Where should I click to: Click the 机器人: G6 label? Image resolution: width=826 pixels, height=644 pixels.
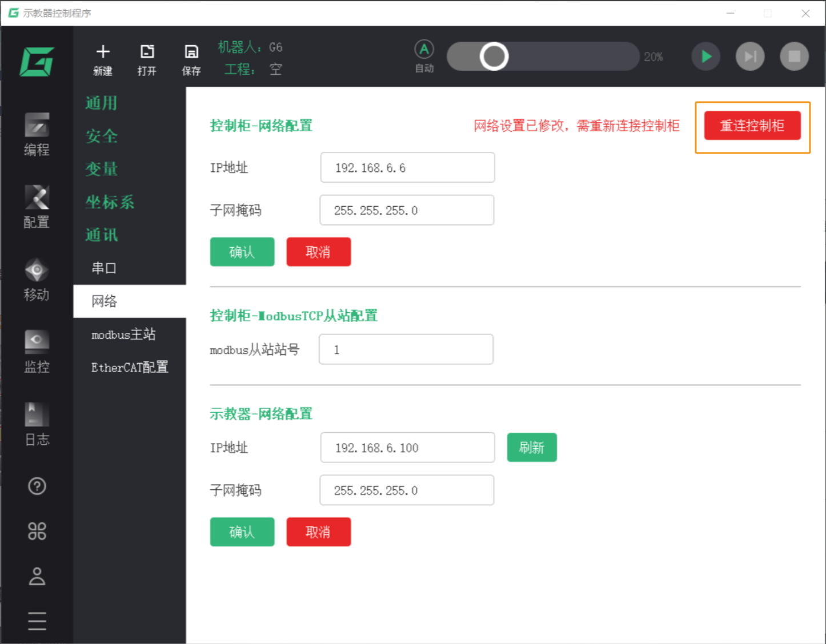click(x=250, y=47)
